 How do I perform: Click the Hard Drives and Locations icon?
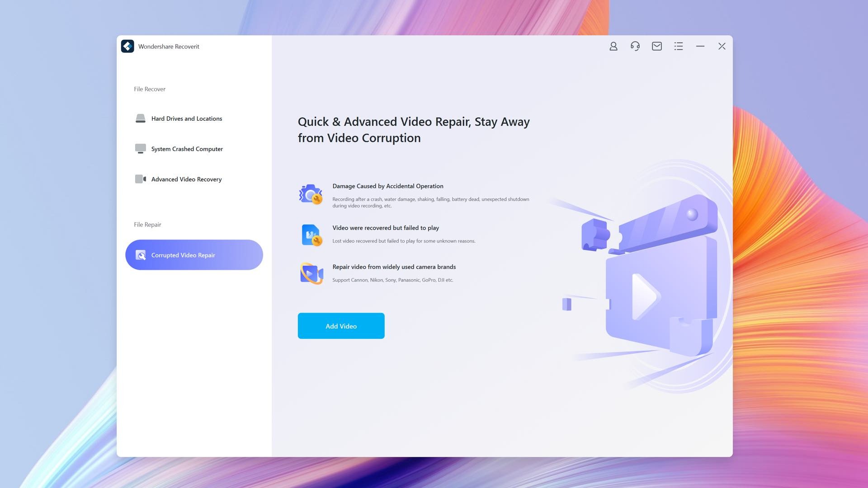(140, 118)
